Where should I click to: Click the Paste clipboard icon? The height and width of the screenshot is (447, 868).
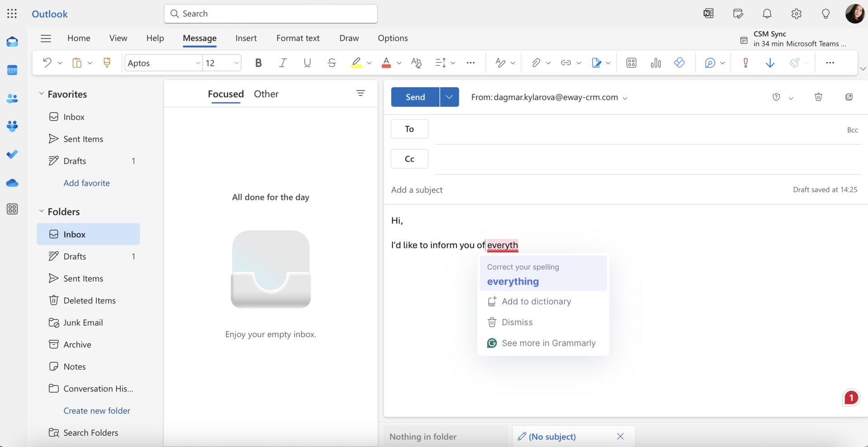click(x=77, y=62)
